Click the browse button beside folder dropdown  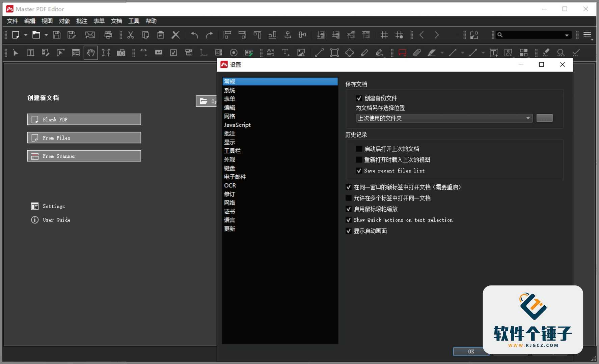[545, 118]
